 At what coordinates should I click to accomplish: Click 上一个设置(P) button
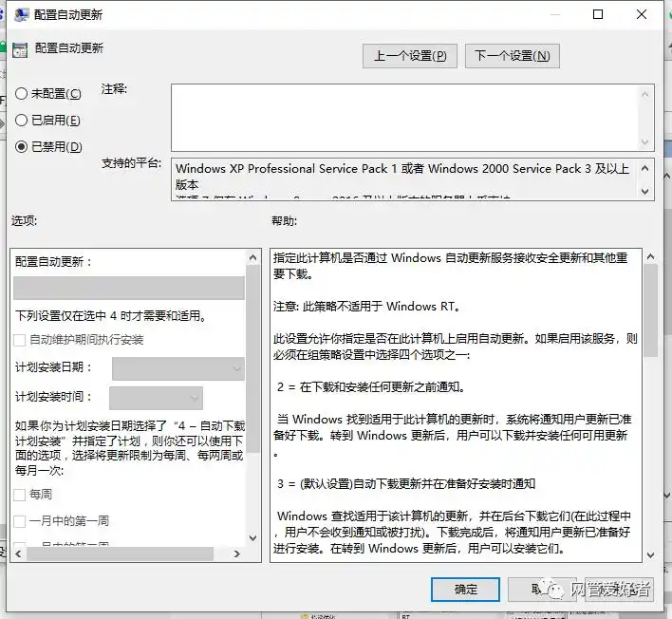410,56
